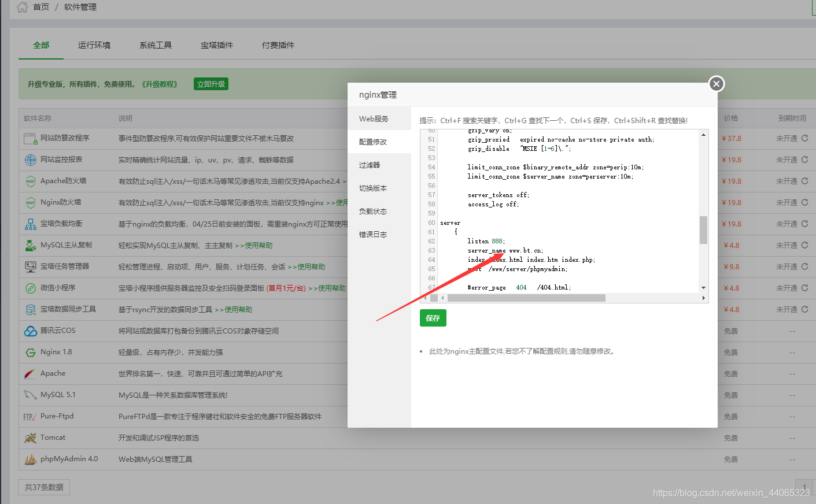Refresh 宝塔负载均衡 expiry status icon
816x504 pixels.
point(804,224)
